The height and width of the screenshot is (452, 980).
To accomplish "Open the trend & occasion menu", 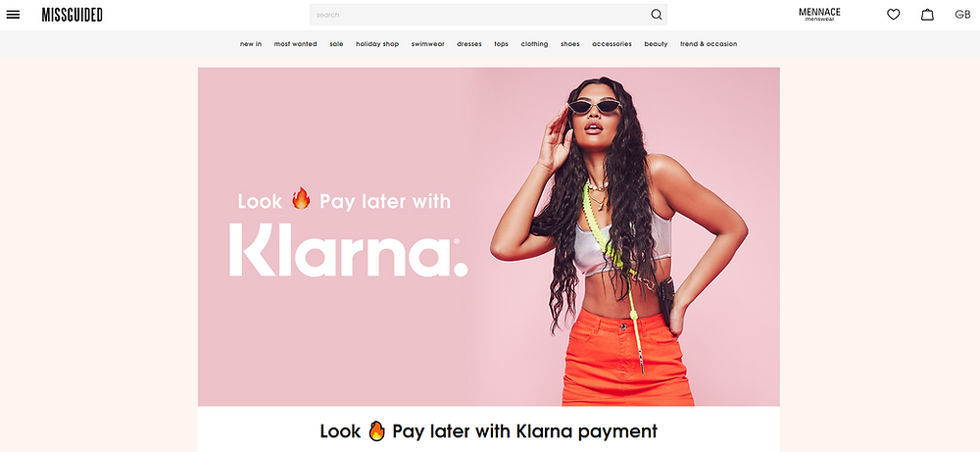I will [x=709, y=44].
